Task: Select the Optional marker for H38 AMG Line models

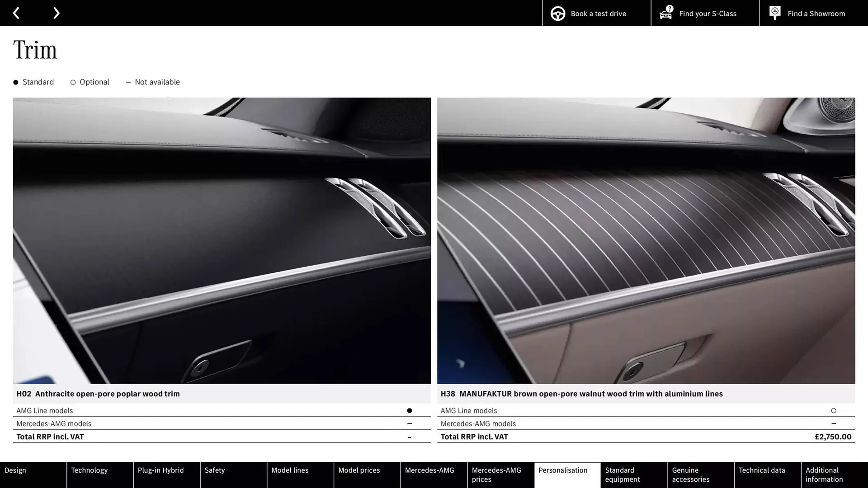Action: (x=834, y=410)
